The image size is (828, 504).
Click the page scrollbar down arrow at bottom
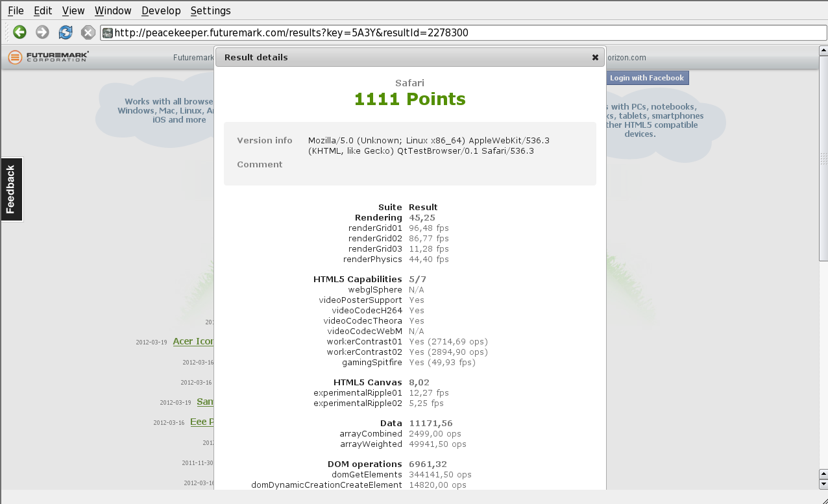pyautogui.click(x=823, y=484)
